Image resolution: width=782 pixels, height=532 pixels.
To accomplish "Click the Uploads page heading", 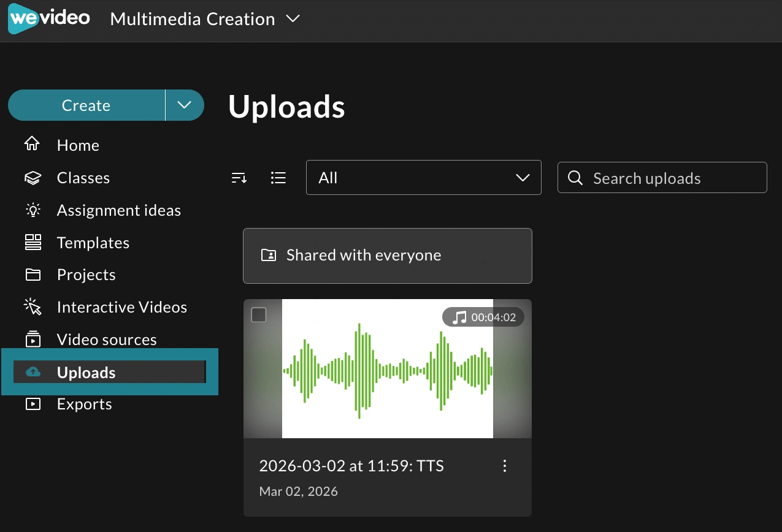I will pyautogui.click(x=286, y=107).
